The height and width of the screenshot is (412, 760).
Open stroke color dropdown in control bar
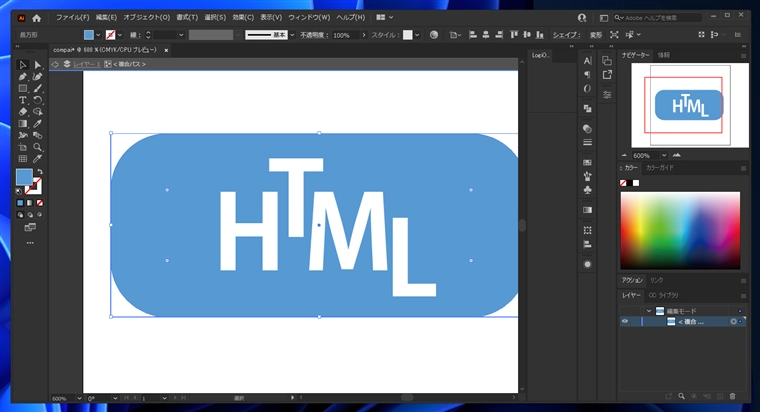click(120, 35)
